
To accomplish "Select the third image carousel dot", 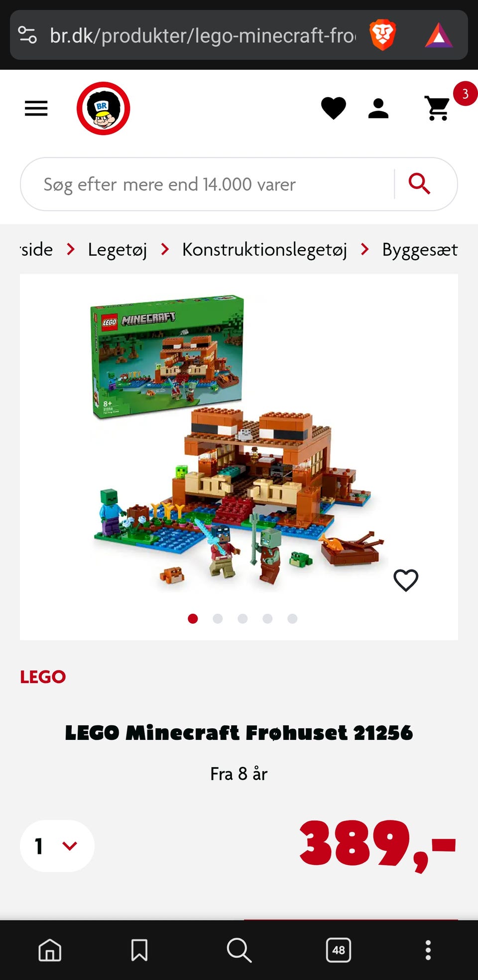I will tap(242, 618).
